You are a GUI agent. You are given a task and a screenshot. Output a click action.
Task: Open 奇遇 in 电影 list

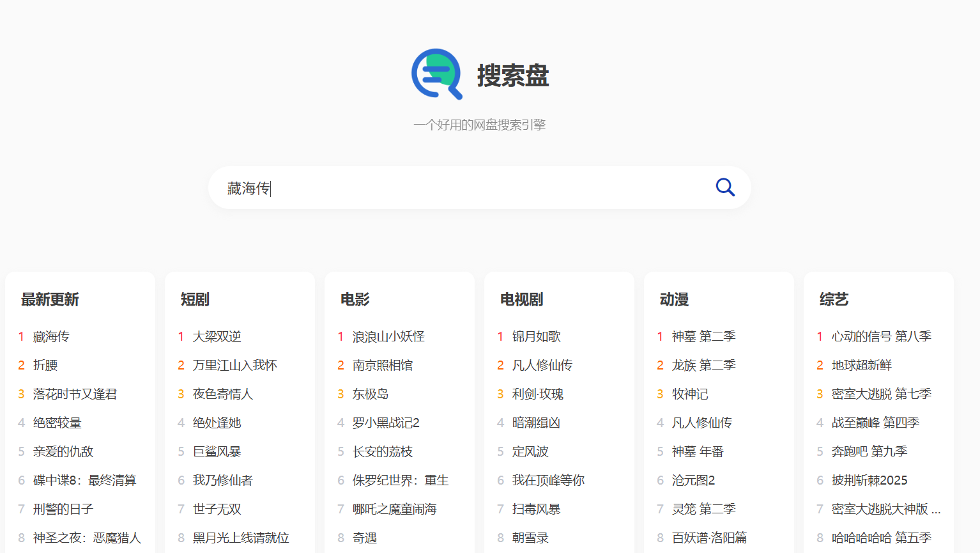pos(365,538)
